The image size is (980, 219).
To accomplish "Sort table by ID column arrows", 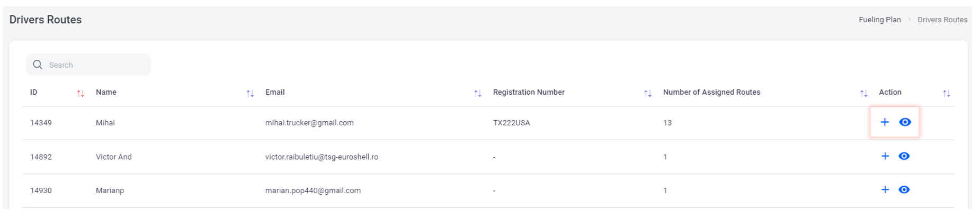I will coord(81,94).
